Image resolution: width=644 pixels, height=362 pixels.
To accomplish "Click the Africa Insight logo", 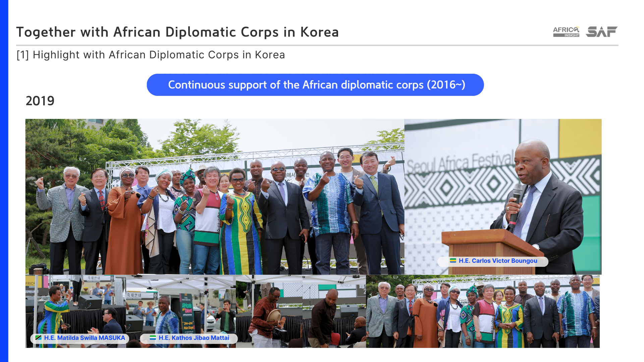I will (566, 32).
